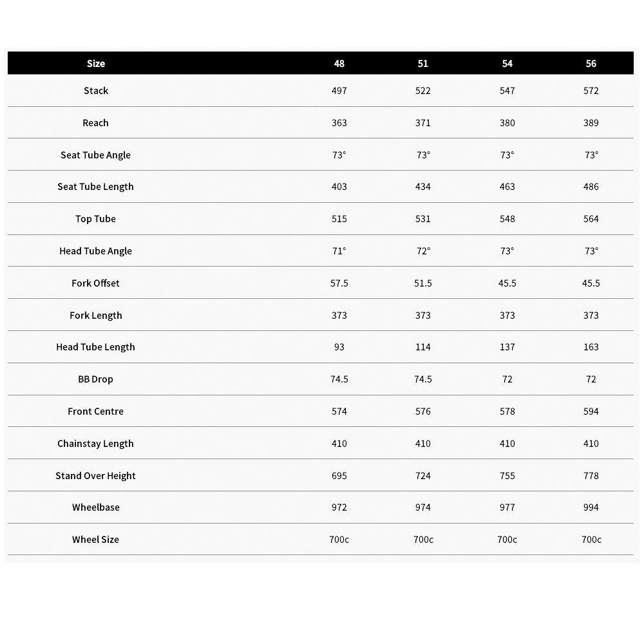Click the Stack row label
Viewport: 644px width, 644px height.
tap(96, 91)
